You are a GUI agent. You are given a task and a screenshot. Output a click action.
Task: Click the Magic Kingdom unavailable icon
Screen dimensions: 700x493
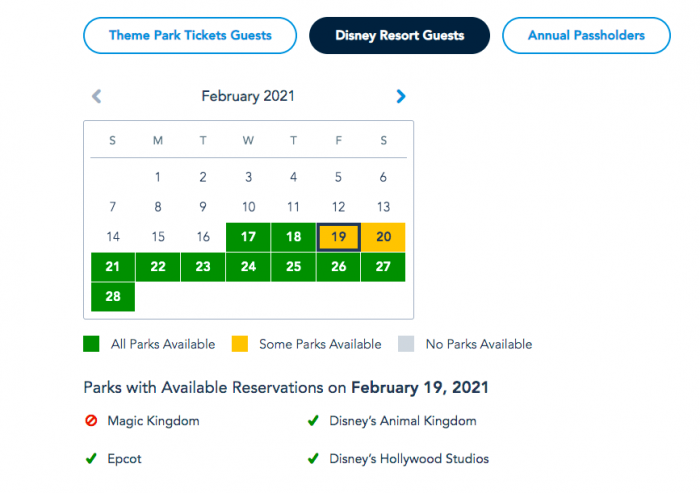[91, 421]
